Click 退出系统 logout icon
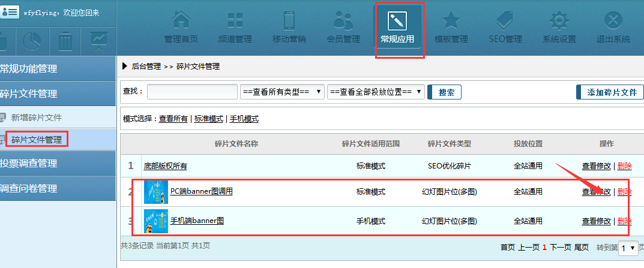644x268 pixels. click(x=613, y=22)
